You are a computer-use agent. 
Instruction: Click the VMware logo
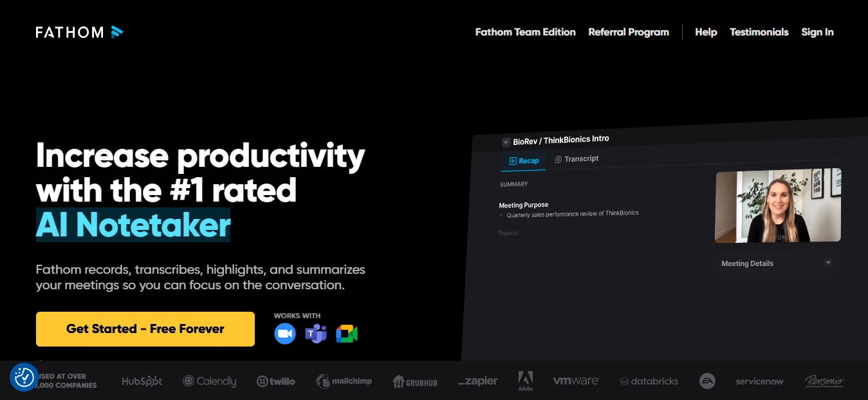coord(576,381)
